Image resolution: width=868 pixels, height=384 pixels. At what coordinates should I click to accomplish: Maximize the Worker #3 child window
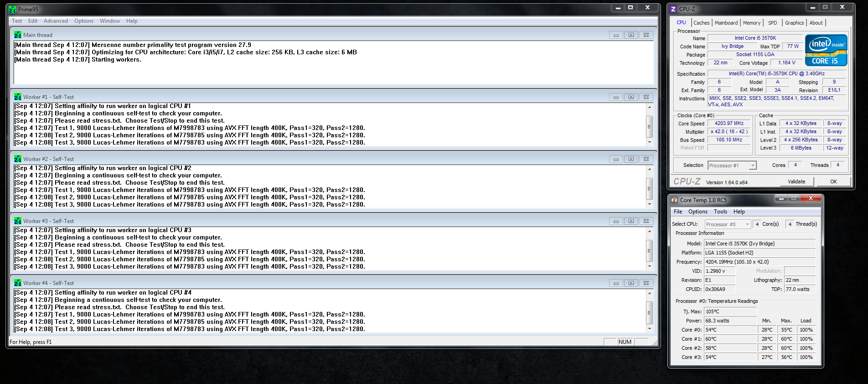tap(631, 221)
